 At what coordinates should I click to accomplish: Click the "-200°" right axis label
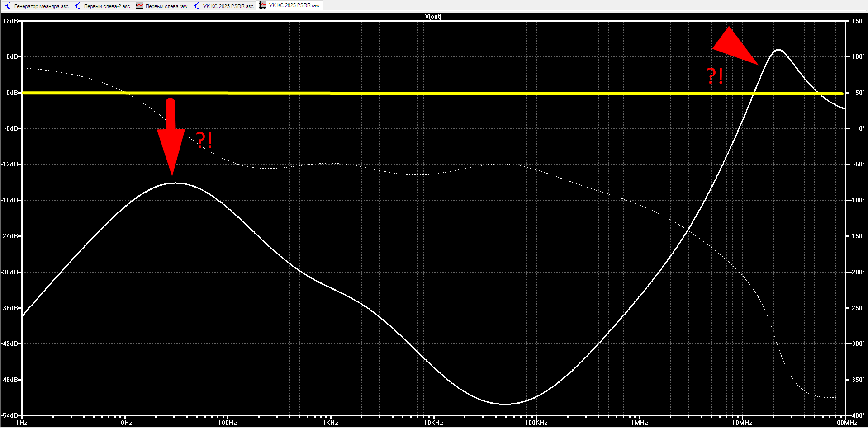coord(857,272)
